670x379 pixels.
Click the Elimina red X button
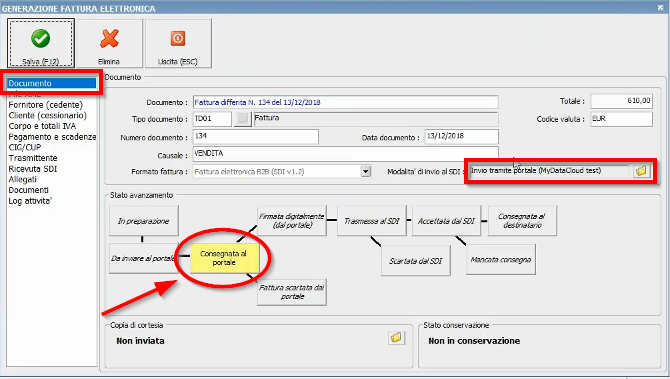109,43
